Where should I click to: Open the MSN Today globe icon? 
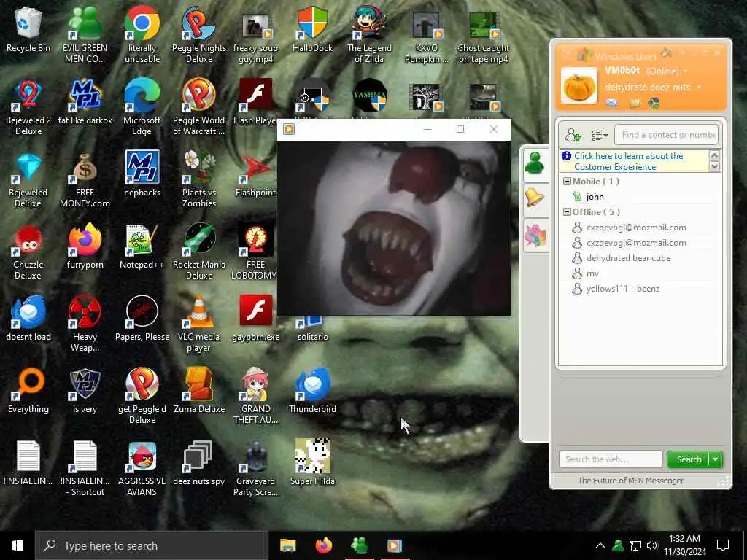[x=654, y=103]
